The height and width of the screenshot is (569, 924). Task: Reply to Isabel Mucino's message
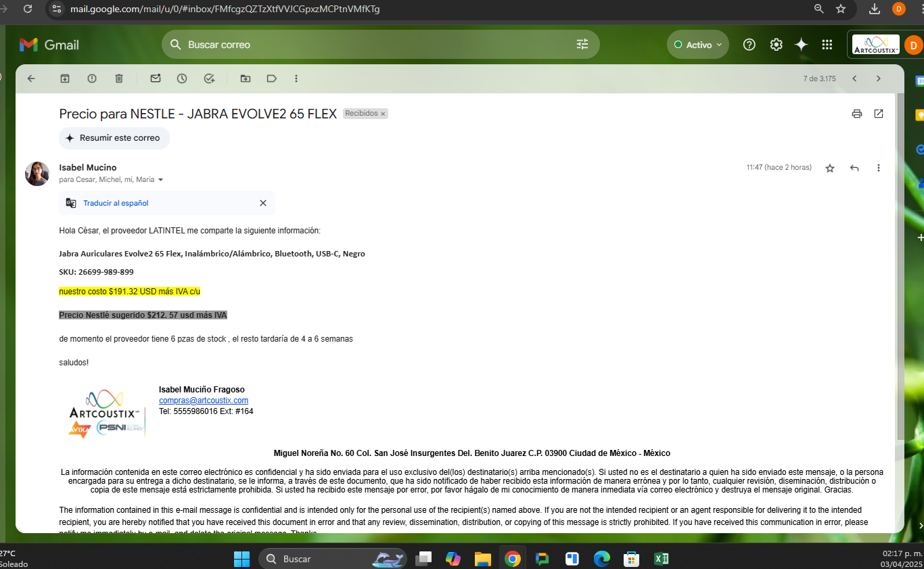(x=854, y=168)
